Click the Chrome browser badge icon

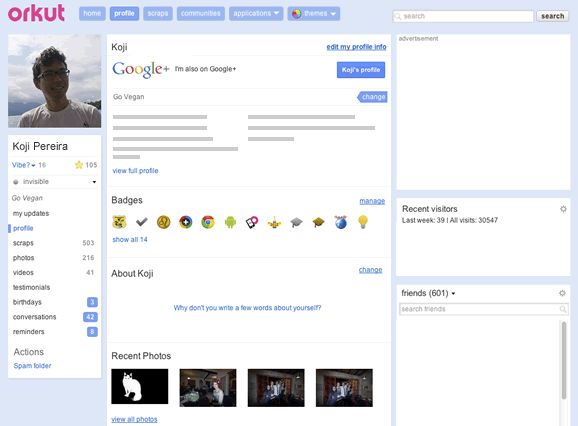[208, 222]
